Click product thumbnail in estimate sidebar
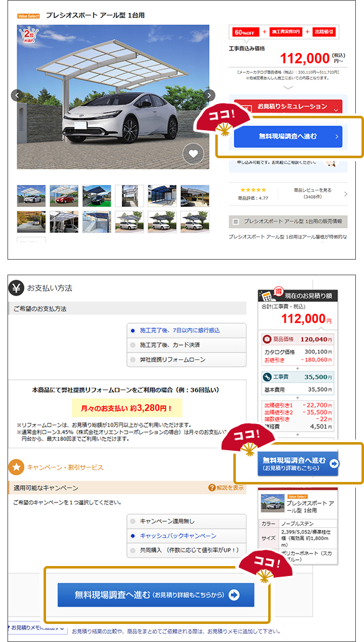Viewport: 364px width, 642px height. [x=272, y=504]
